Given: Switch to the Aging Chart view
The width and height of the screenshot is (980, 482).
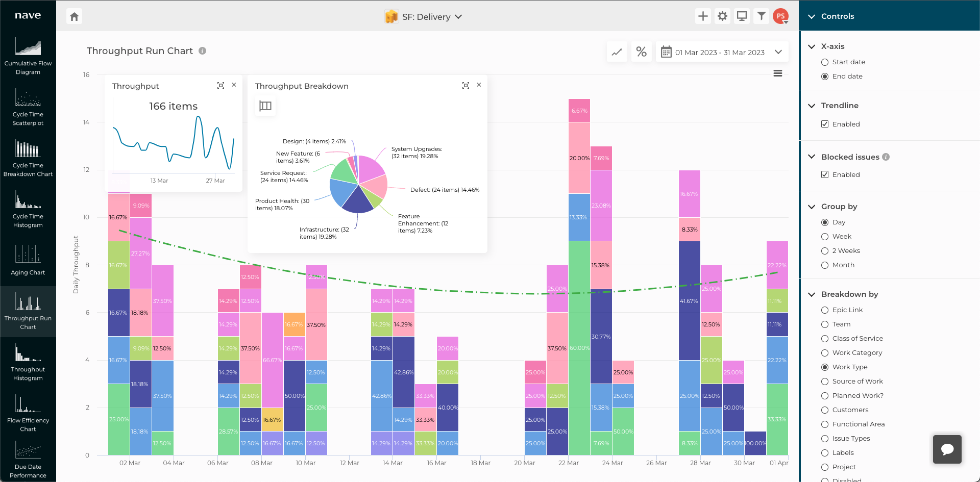Looking at the screenshot, I should point(28,260).
